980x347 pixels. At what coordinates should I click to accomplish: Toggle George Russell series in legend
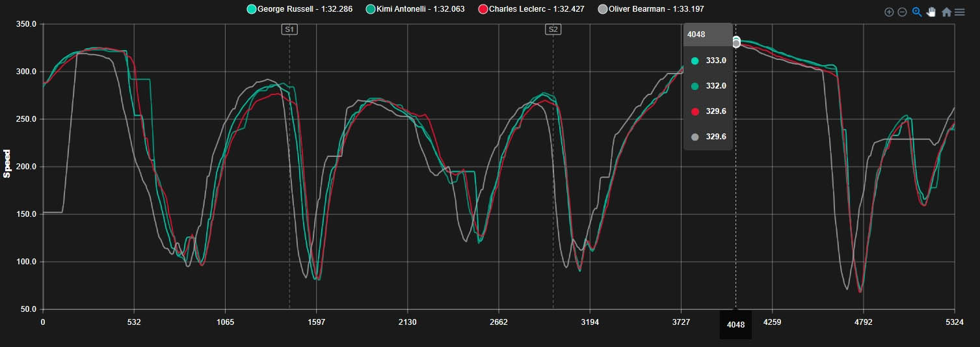(305, 9)
